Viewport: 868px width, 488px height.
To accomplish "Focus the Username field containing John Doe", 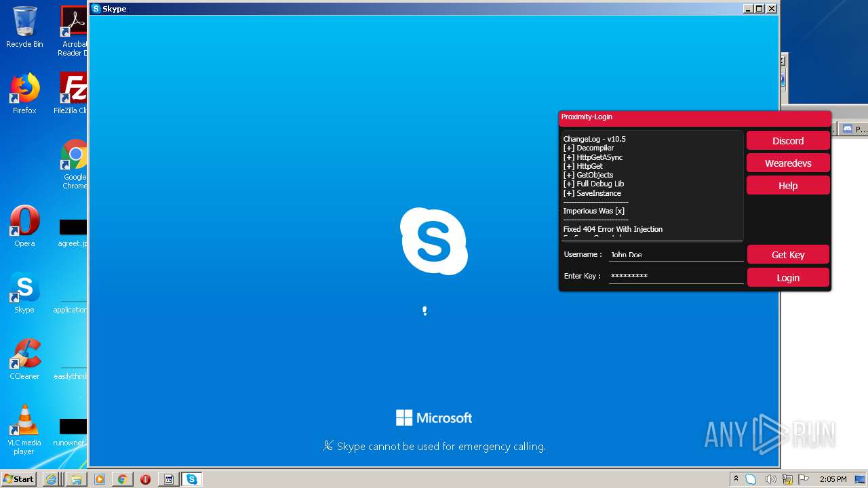I will click(676, 254).
